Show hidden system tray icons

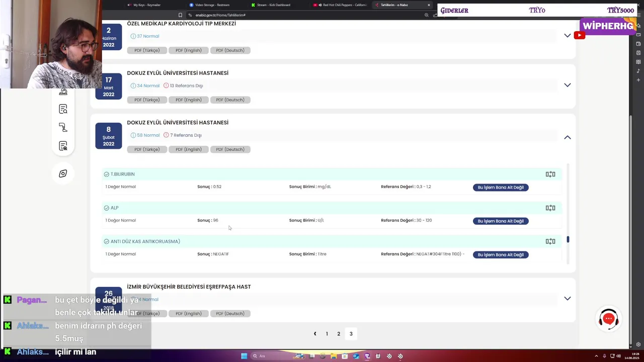[x=596, y=356]
